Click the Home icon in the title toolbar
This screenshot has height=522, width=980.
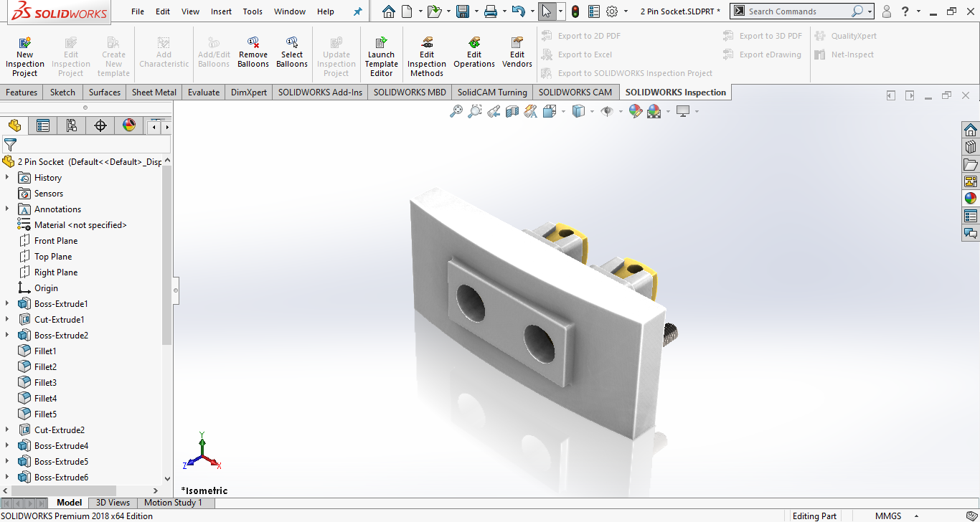click(x=388, y=11)
